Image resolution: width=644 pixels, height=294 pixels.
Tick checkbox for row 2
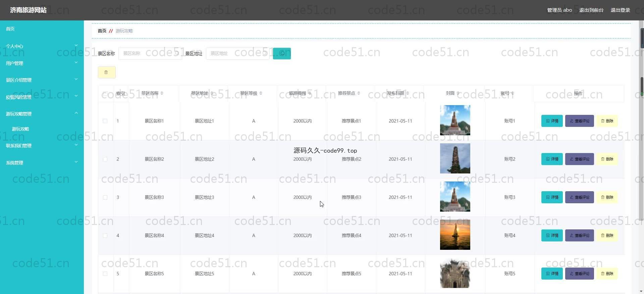tap(105, 159)
